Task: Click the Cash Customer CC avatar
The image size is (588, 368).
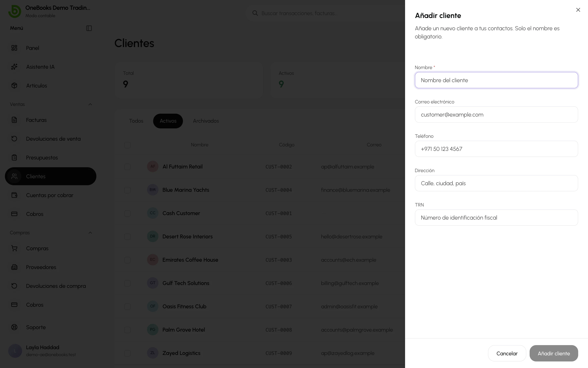Action: (x=153, y=213)
